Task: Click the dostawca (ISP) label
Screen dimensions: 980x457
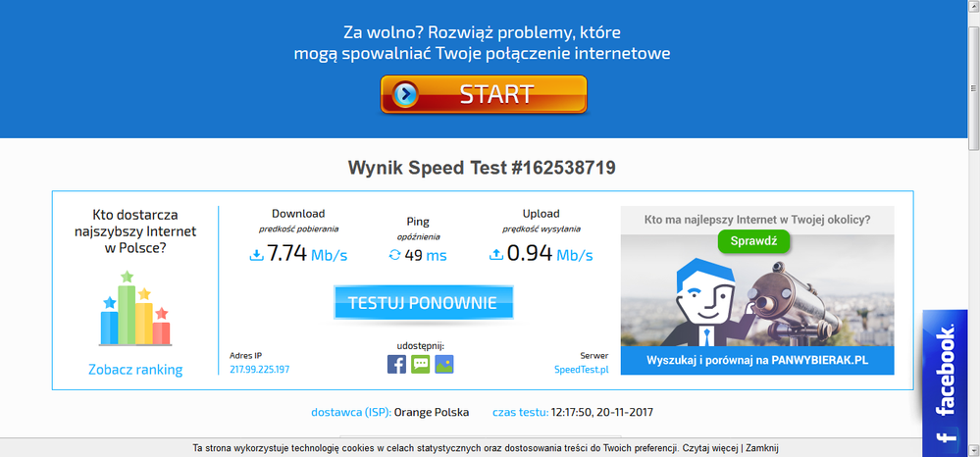Action: [351, 413]
